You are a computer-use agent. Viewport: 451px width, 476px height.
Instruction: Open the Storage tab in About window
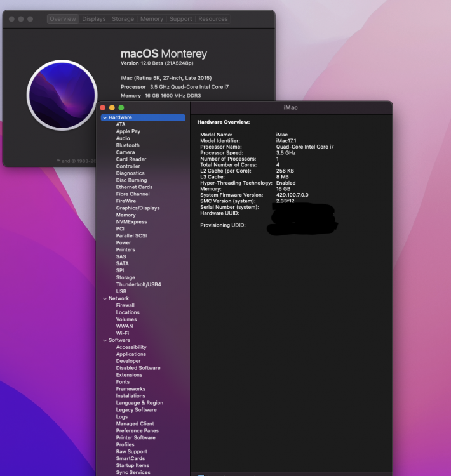[x=123, y=19]
